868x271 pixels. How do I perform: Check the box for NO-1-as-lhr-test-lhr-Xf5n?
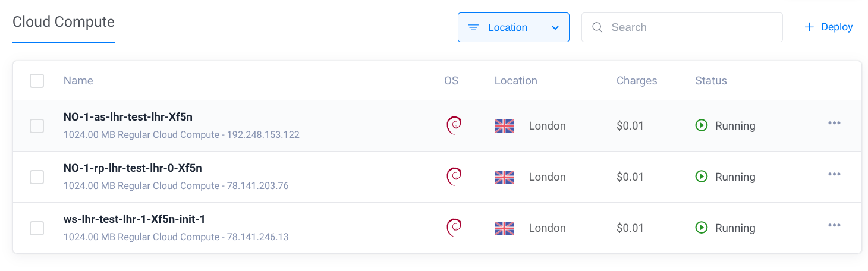click(37, 125)
